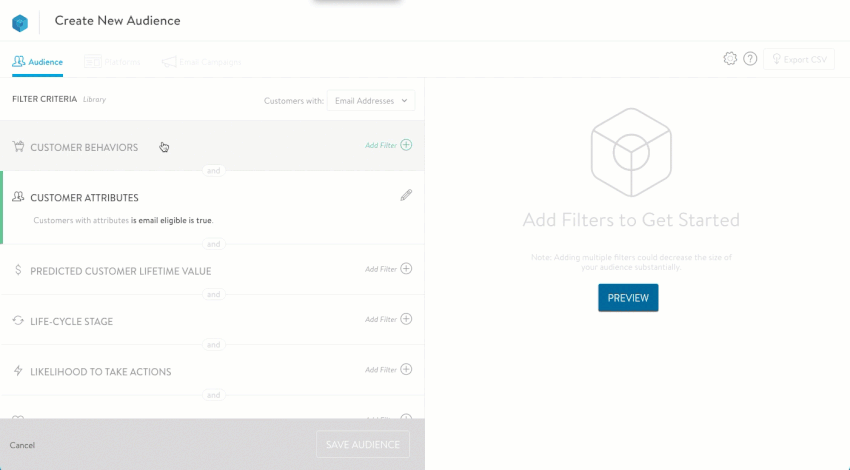Expand the Likelihood to Take Actions section
850x470 pixels.
pos(100,372)
